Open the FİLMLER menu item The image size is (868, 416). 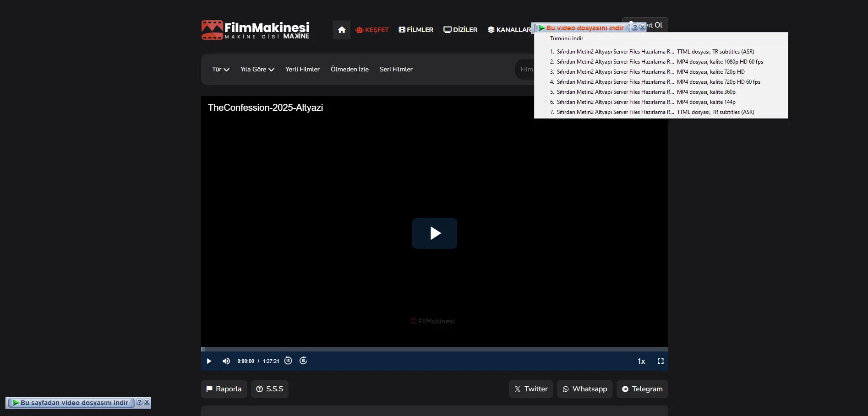416,30
